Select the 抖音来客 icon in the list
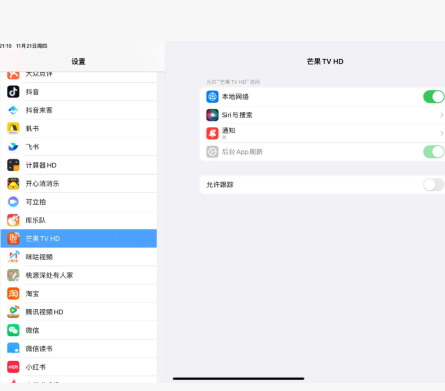Image resolution: width=445 pixels, height=391 pixels. coord(13,110)
